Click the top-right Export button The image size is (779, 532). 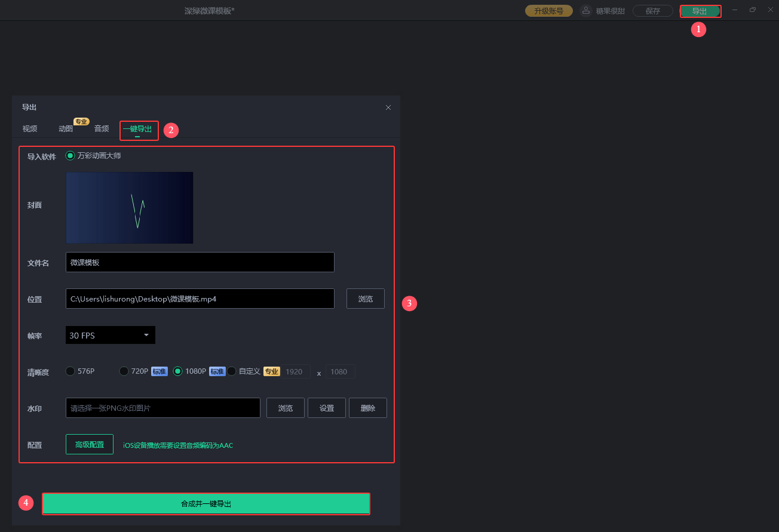700,11
